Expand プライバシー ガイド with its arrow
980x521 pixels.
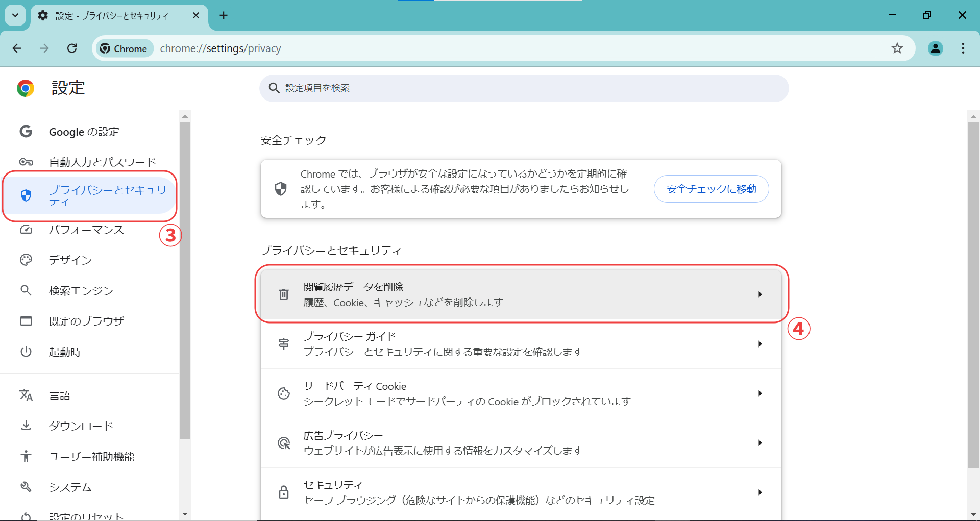coord(760,344)
